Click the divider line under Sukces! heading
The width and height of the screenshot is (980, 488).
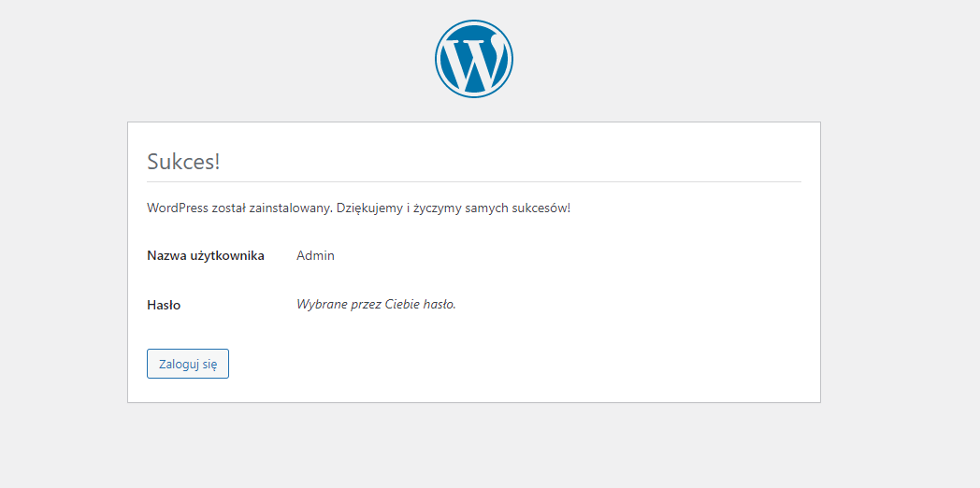[474, 181]
